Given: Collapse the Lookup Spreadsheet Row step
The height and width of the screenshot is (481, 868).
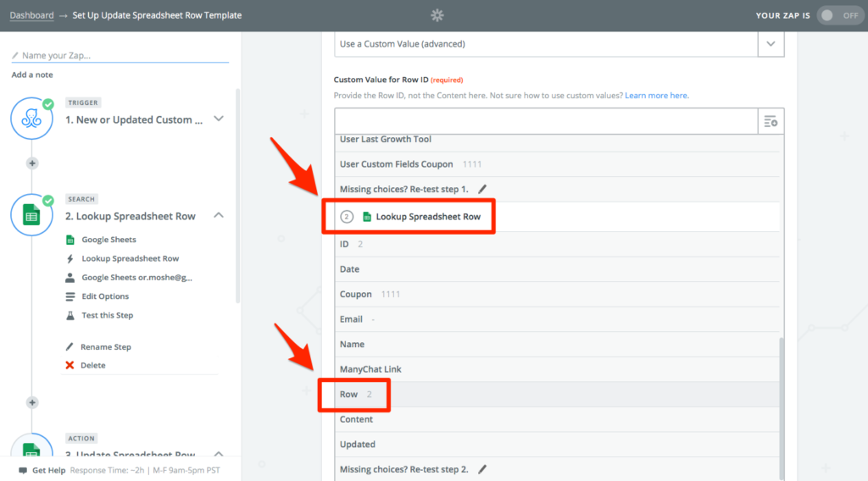Looking at the screenshot, I should click(x=219, y=215).
